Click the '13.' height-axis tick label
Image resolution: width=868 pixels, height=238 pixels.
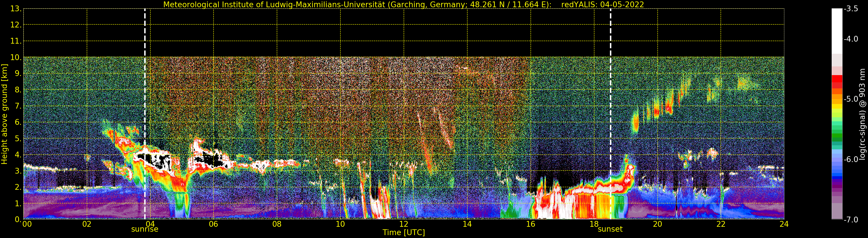click(x=16, y=9)
